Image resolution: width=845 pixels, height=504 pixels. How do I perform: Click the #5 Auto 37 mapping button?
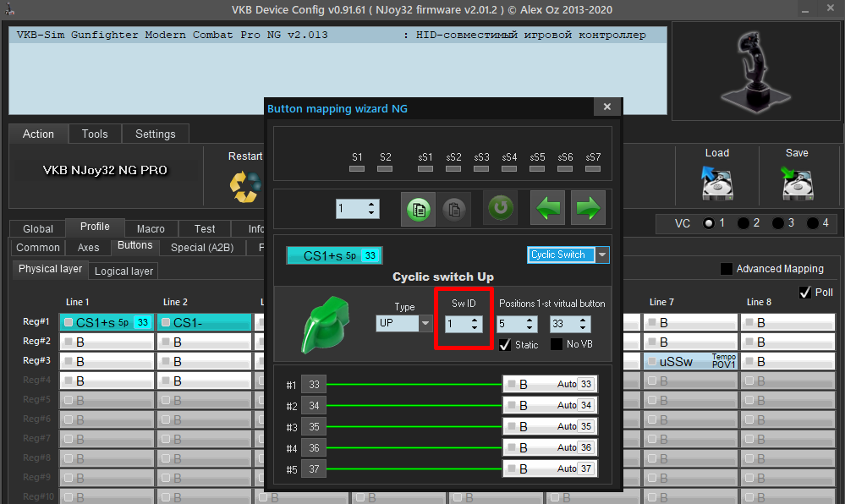(x=550, y=468)
